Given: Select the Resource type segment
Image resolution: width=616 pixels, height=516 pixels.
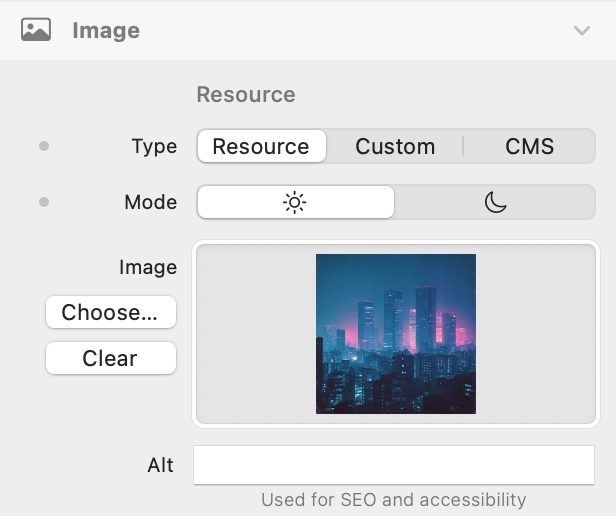Looking at the screenshot, I should pyautogui.click(x=261, y=146).
